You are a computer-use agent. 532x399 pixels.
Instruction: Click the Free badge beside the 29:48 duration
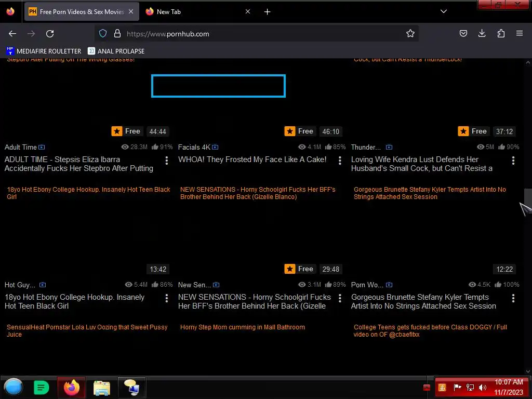(x=300, y=269)
